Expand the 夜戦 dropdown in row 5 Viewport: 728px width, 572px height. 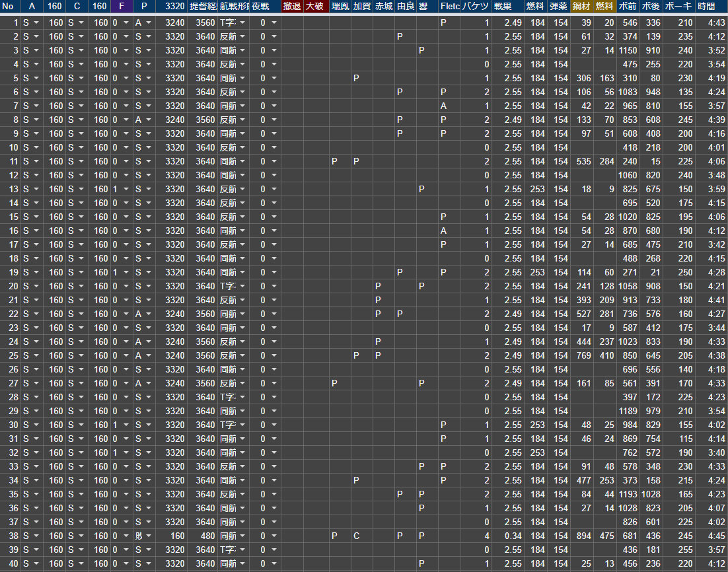(x=274, y=79)
